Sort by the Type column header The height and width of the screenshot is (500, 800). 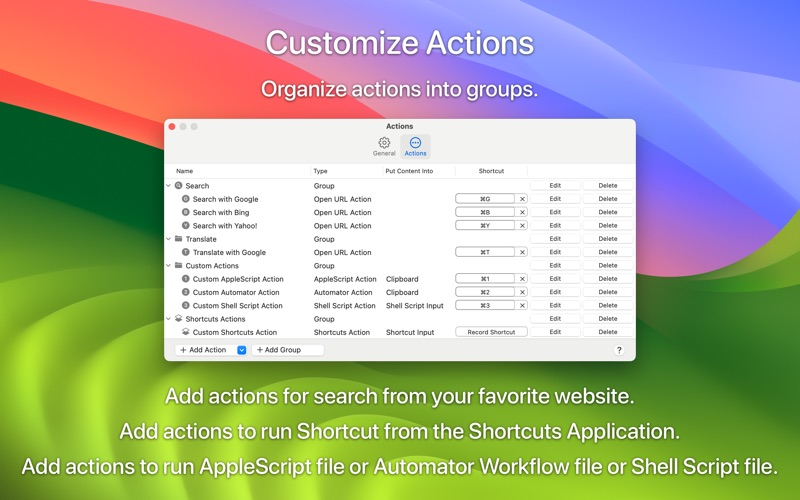point(320,171)
